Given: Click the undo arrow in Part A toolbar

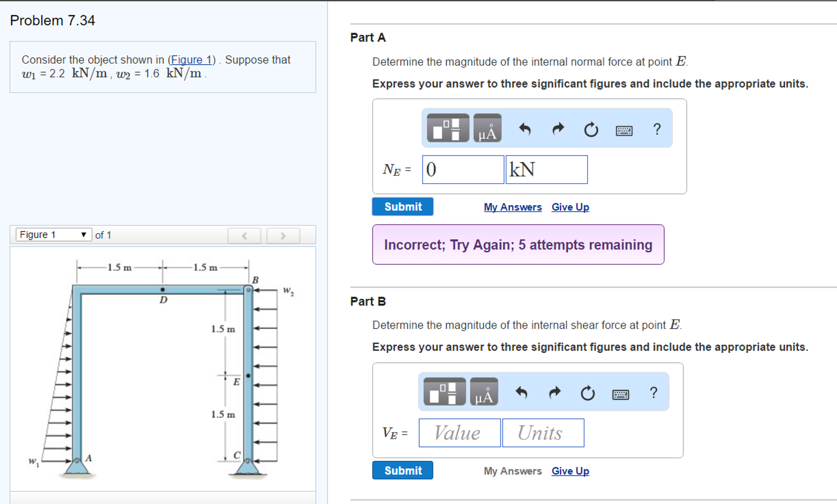Looking at the screenshot, I should (525, 129).
